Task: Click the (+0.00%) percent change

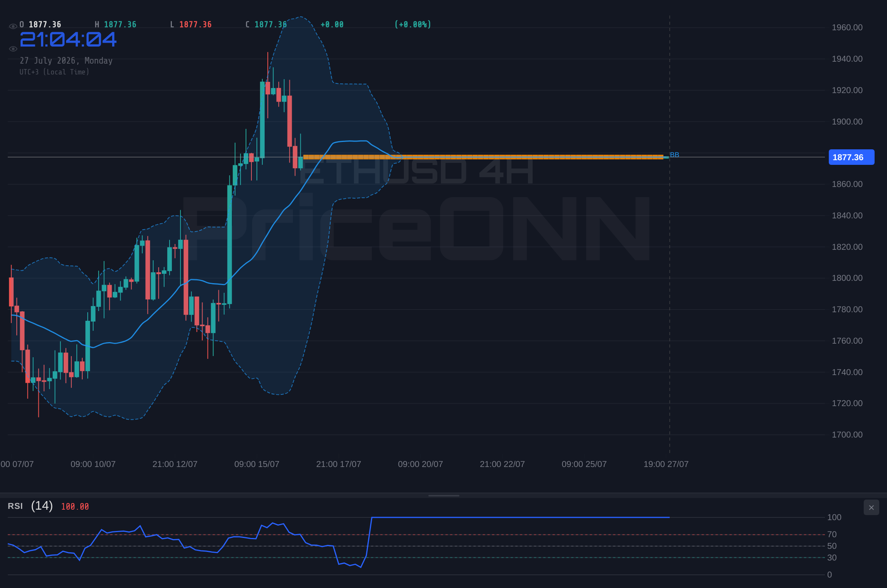Action: click(x=413, y=24)
